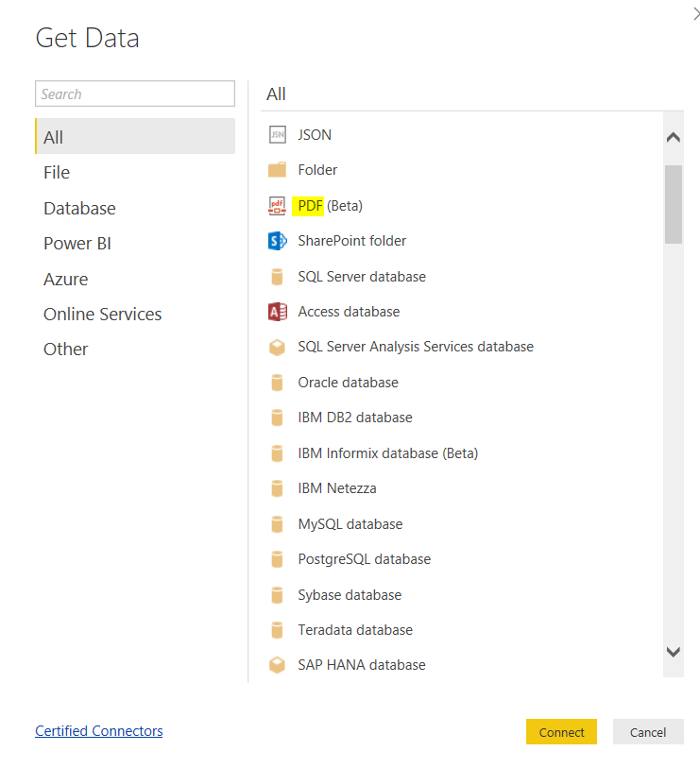Select the Online Services category
Viewport: 700px width, 768px height.
point(135,314)
